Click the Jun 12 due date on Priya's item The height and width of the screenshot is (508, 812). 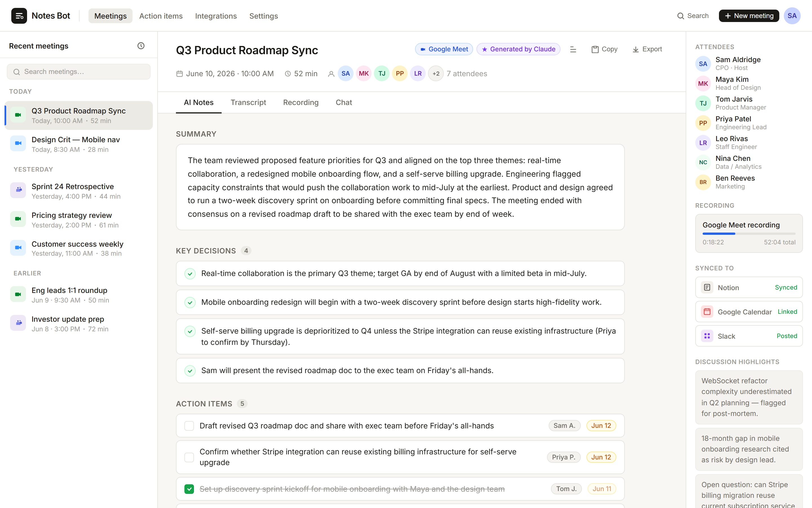[601, 457]
